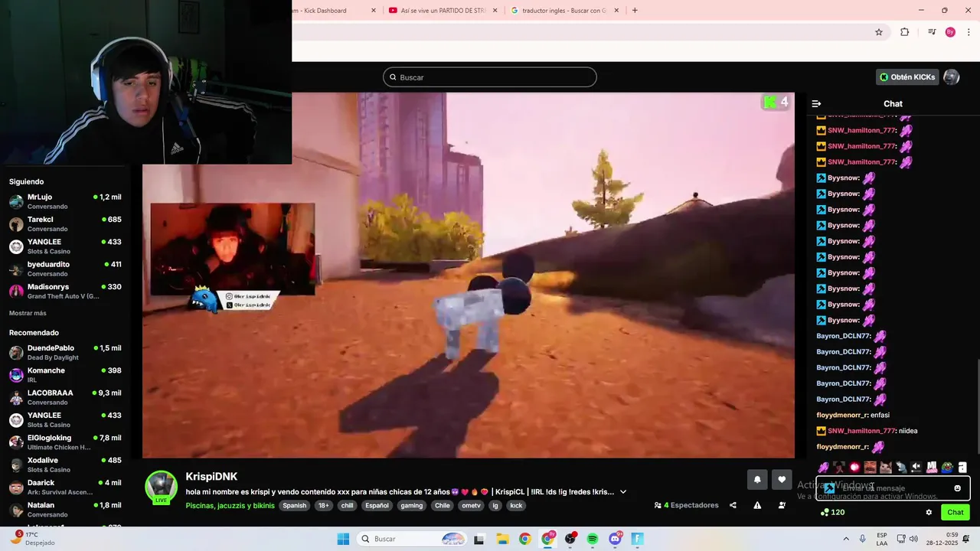Insert the pink glowing orb quick emote
This screenshot has height=551, width=980.
point(855,467)
